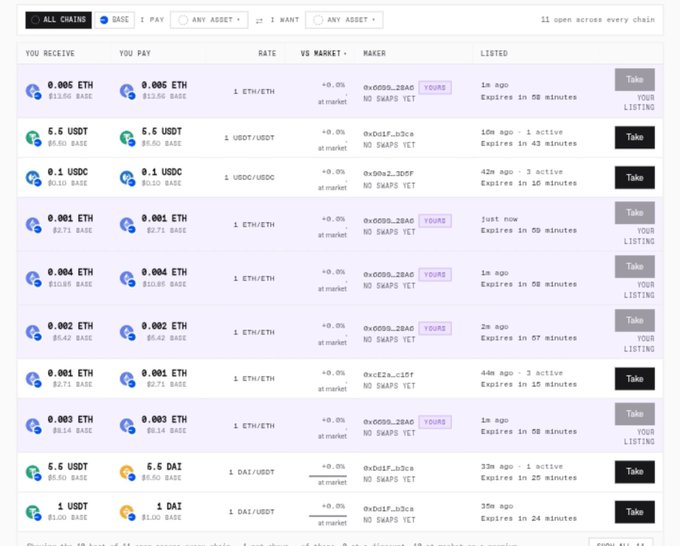Click the ETH icon beside receive 0.004 ETH
This screenshot has width=680, height=546.
[33, 278]
